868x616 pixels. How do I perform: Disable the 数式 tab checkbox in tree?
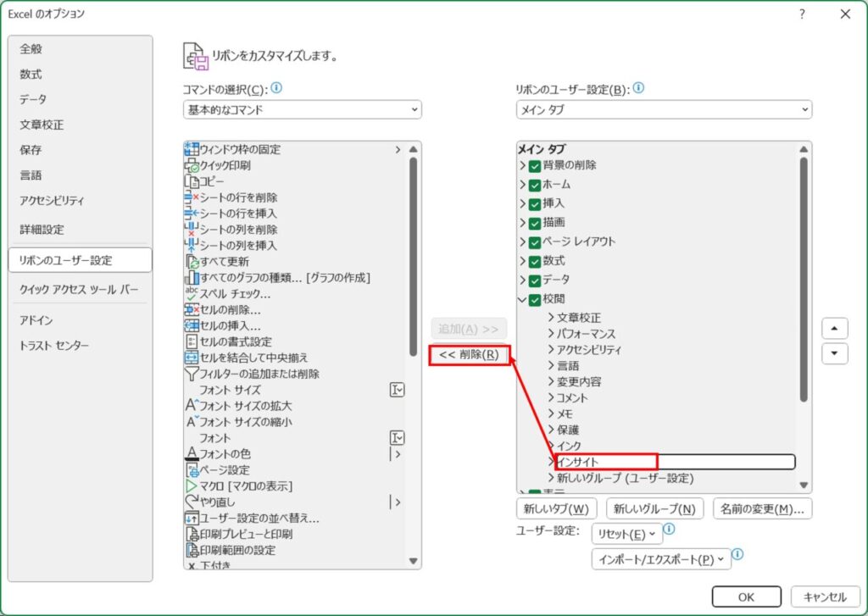(534, 262)
